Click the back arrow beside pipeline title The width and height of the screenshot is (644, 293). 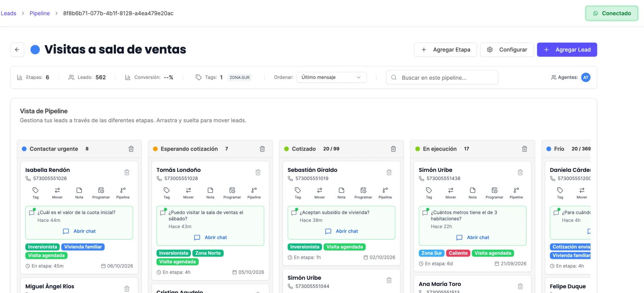17,50
